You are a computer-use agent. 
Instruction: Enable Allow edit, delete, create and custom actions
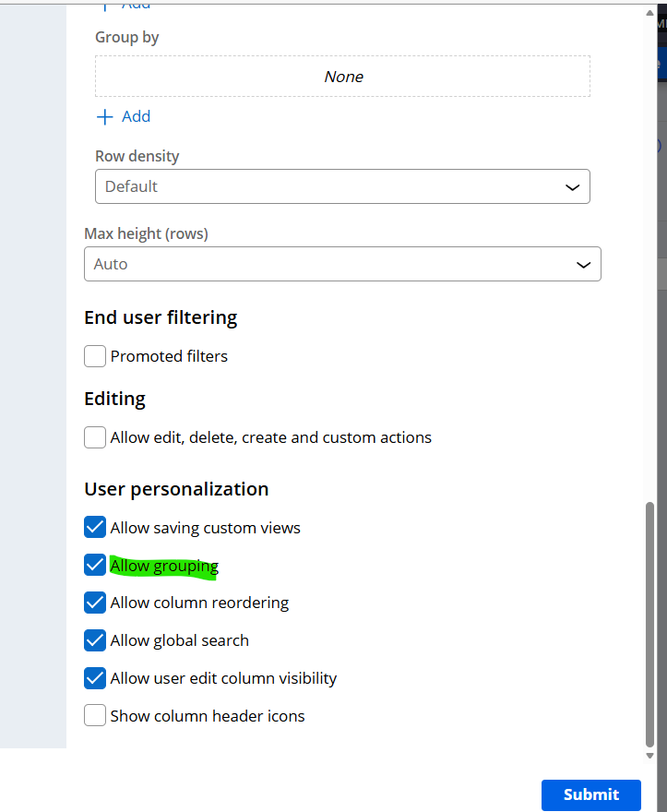click(95, 437)
